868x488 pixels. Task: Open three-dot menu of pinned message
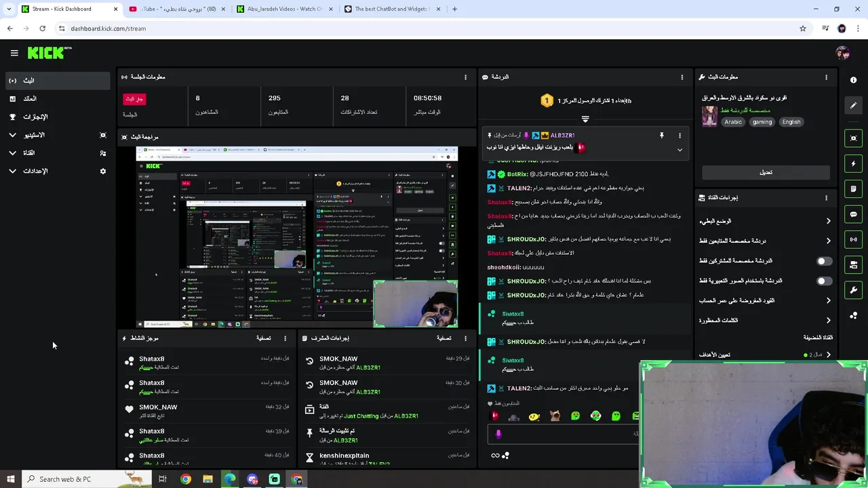(680, 136)
